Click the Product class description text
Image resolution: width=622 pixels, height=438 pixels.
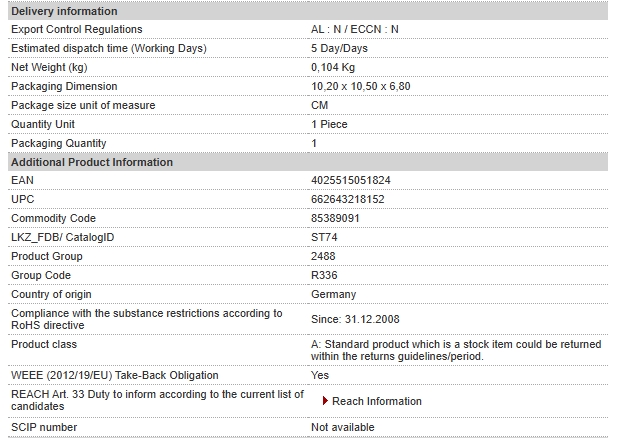456,350
